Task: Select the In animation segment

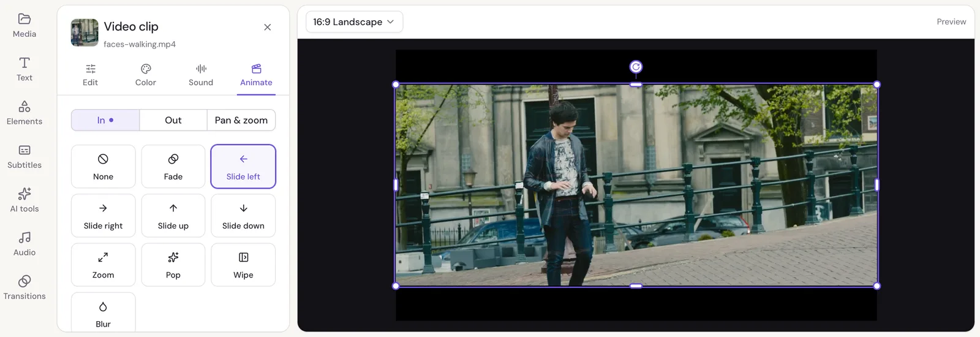Action: pyautogui.click(x=105, y=120)
